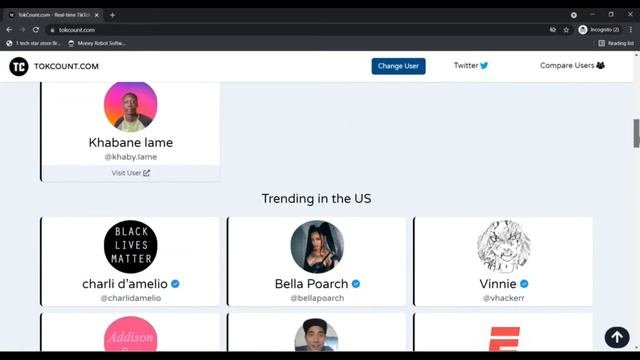The height and width of the screenshot is (360, 640).
Task: Click the Change User button
Action: point(398,66)
